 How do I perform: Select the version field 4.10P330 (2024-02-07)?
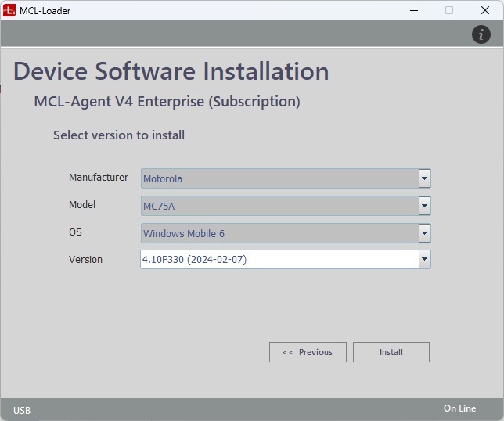[286, 259]
